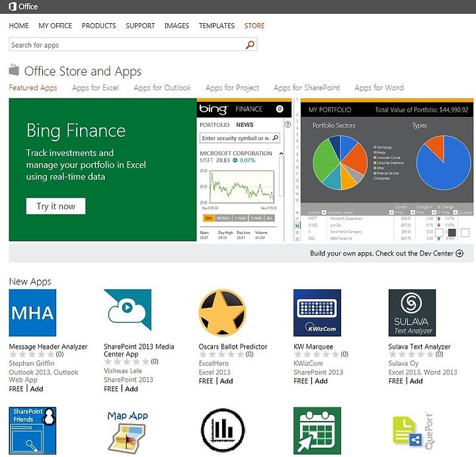Click publisher Stephen Griffin
The image size is (476, 457).
click(x=32, y=363)
